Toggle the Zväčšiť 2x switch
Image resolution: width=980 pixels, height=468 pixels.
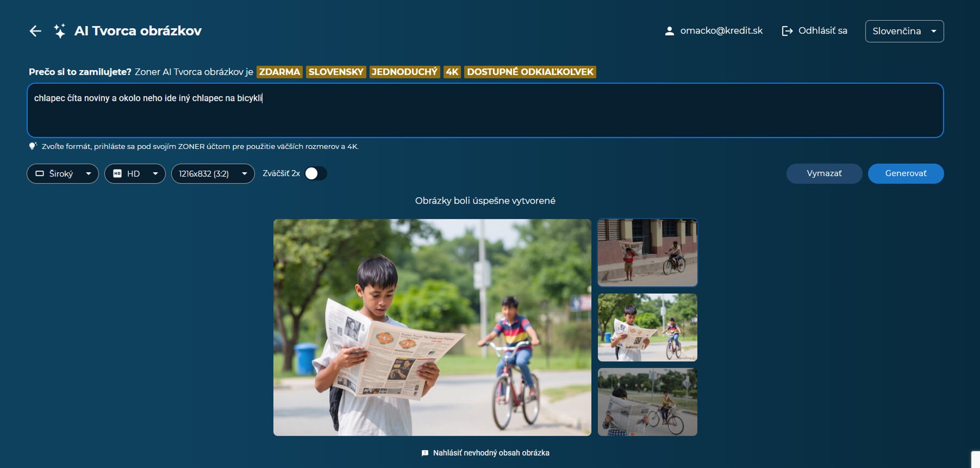tap(315, 174)
